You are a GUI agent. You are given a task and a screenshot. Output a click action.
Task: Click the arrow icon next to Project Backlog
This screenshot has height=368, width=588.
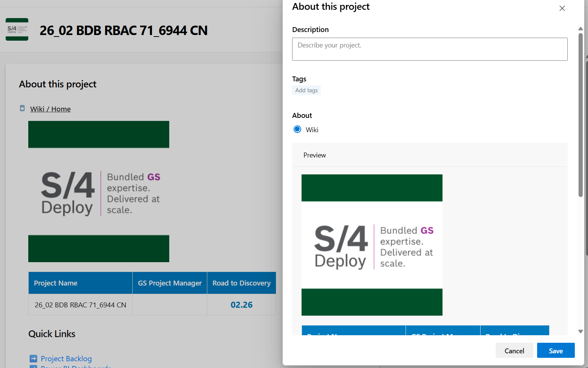[x=34, y=358]
